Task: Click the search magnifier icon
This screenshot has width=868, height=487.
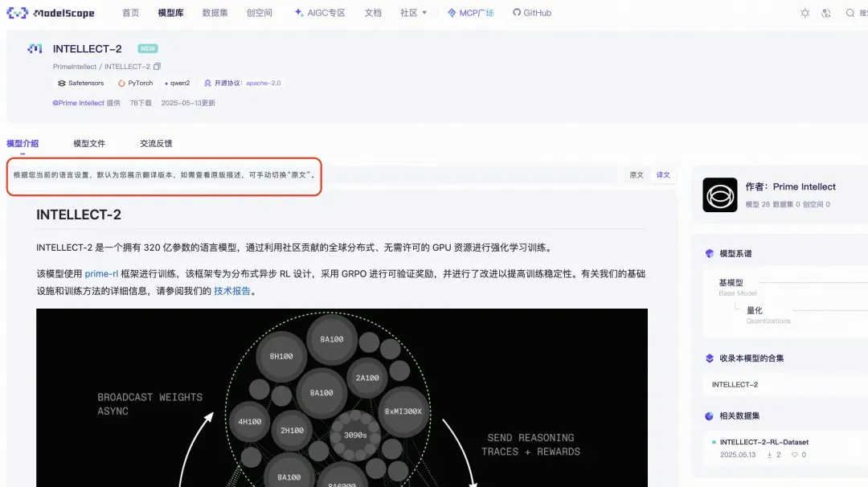Action: click(x=850, y=13)
